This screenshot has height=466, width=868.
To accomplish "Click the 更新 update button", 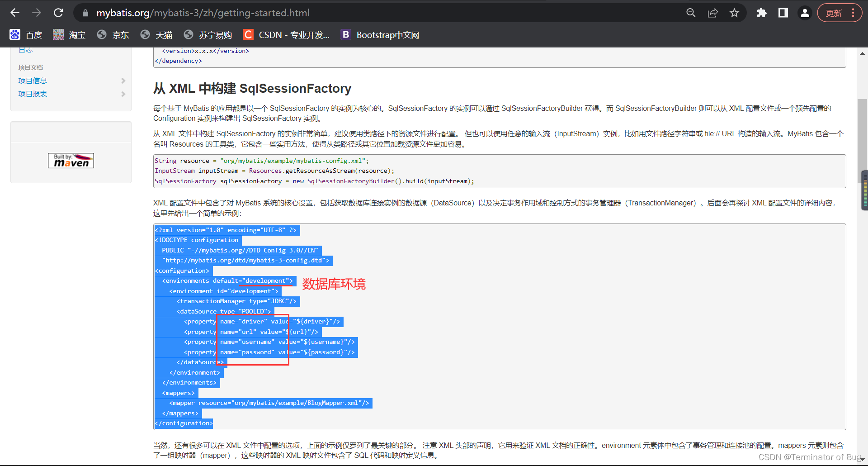I will 834,13.
